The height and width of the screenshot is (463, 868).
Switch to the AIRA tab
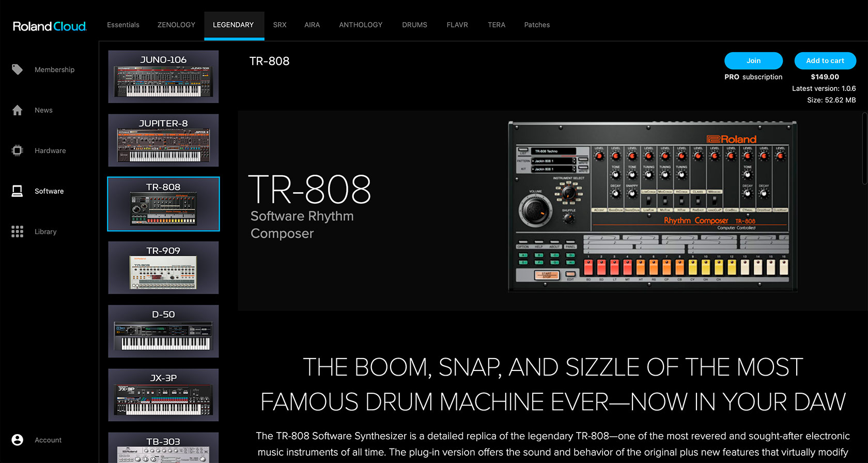(312, 25)
